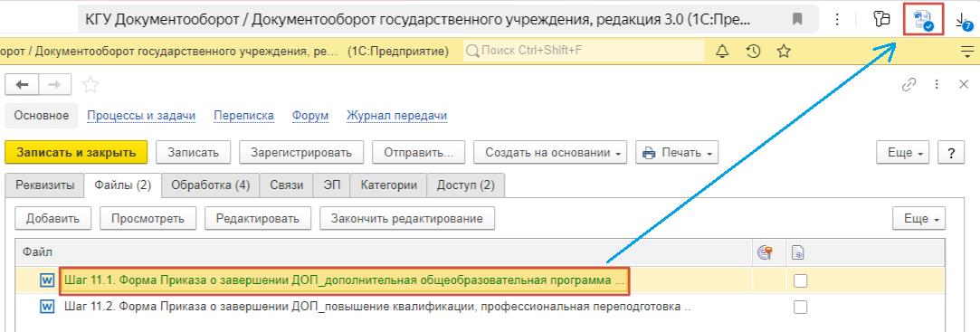
Task: Switch to the Реквизиты tab
Action: [44, 185]
